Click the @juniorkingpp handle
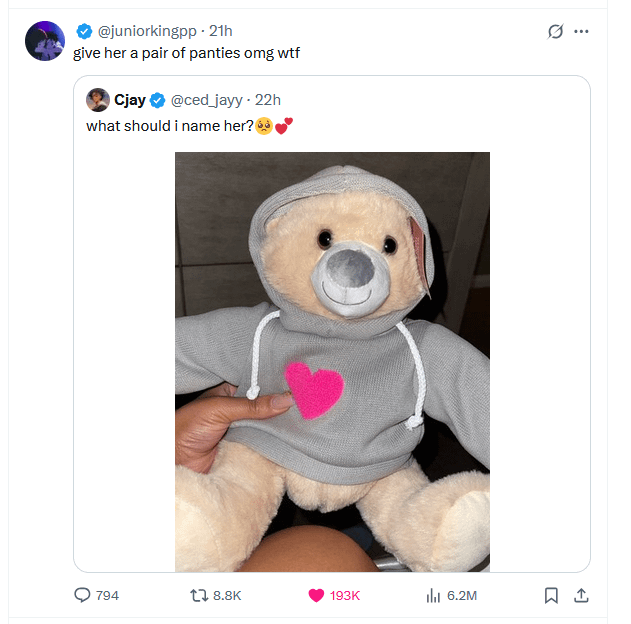 [x=147, y=31]
